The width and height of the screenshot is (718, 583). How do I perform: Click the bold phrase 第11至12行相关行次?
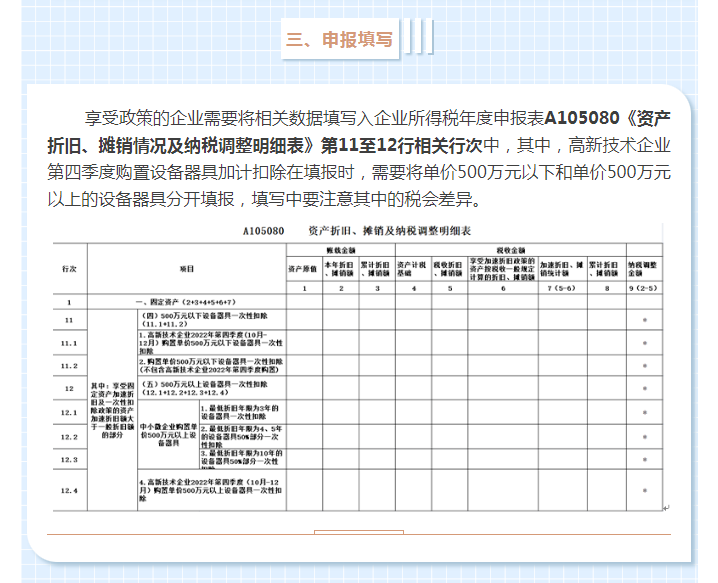[402, 145]
